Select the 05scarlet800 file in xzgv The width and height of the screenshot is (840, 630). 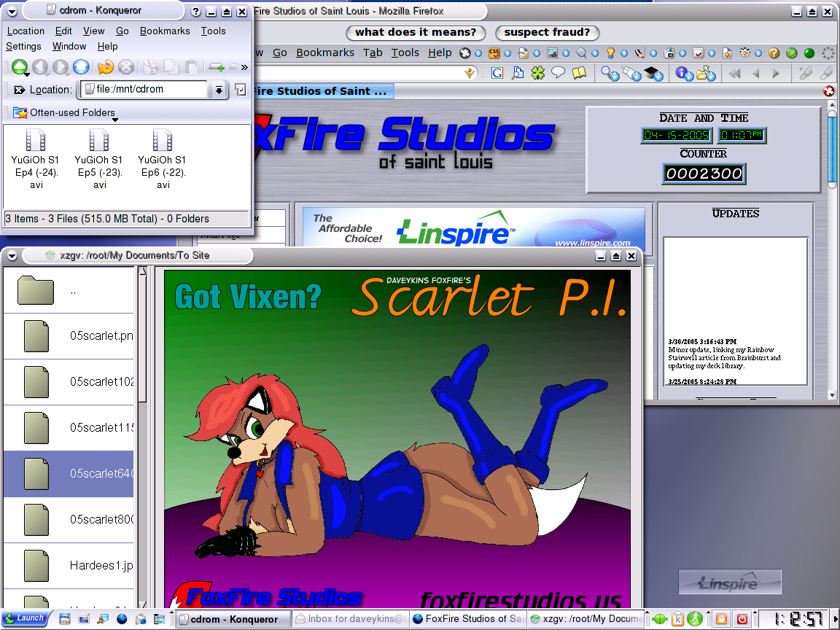click(69, 520)
